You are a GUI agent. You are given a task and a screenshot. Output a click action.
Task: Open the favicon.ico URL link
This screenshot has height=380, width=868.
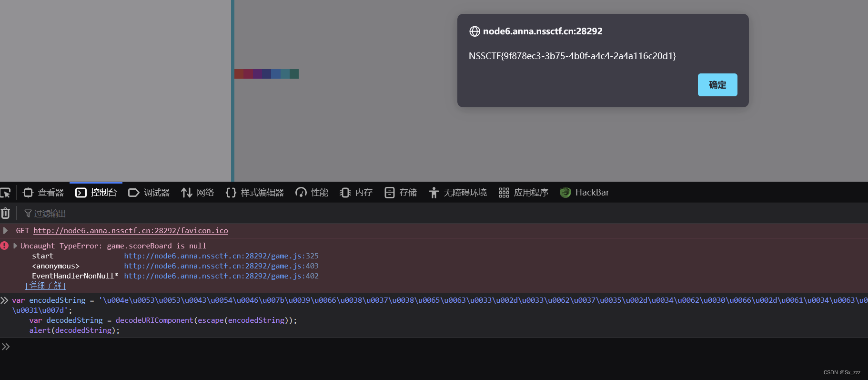(131, 231)
